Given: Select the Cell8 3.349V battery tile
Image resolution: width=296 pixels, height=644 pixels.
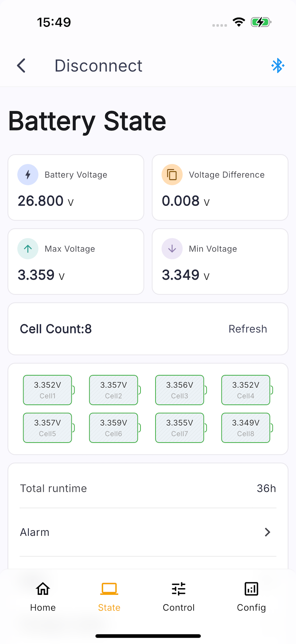Looking at the screenshot, I should click(x=247, y=427).
